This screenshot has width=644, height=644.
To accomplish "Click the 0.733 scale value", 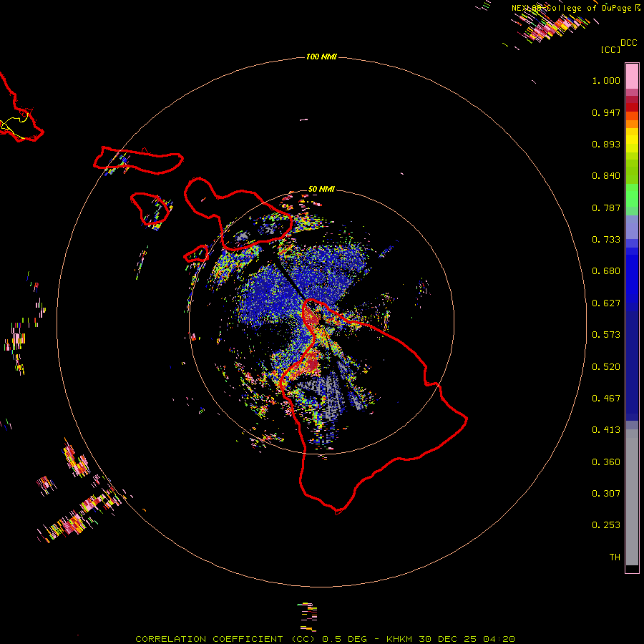I will point(606,240).
